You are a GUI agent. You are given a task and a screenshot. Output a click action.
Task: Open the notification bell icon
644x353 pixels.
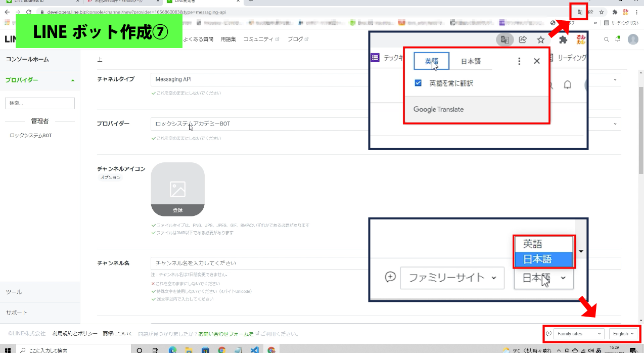point(618,39)
